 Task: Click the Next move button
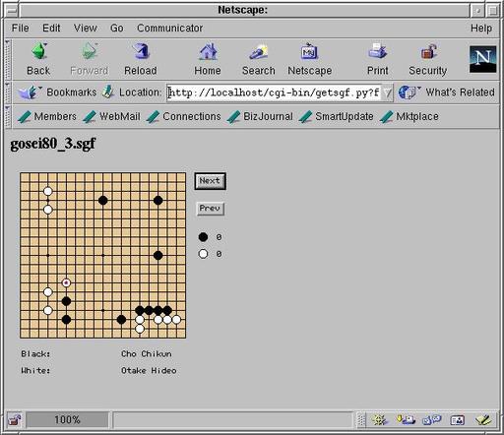(x=210, y=181)
